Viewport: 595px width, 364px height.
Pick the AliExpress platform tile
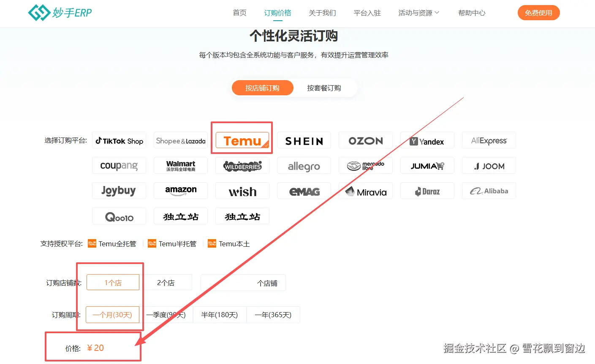[489, 141]
